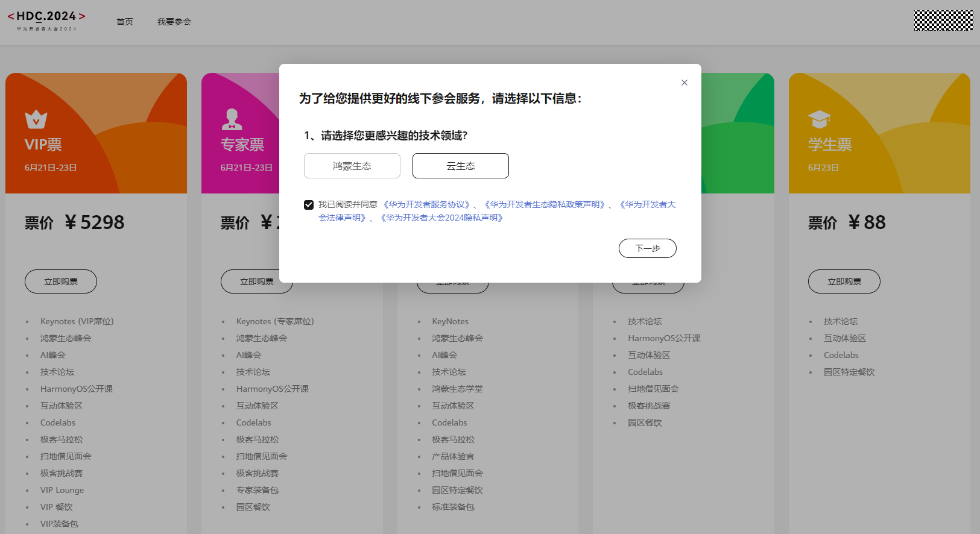This screenshot has width=980, height=534.
Task: Click VIP 餐饮 list item
Action: [57, 507]
